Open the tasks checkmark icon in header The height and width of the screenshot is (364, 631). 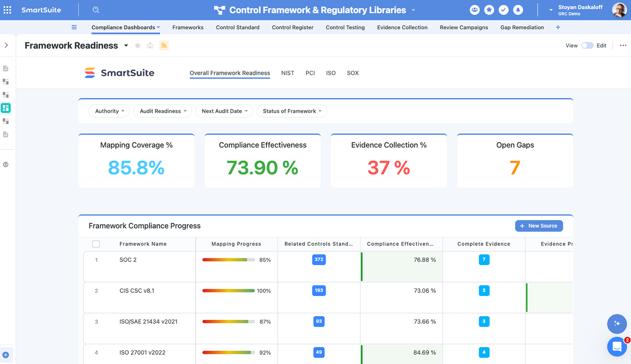pyautogui.click(x=504, y=10)
